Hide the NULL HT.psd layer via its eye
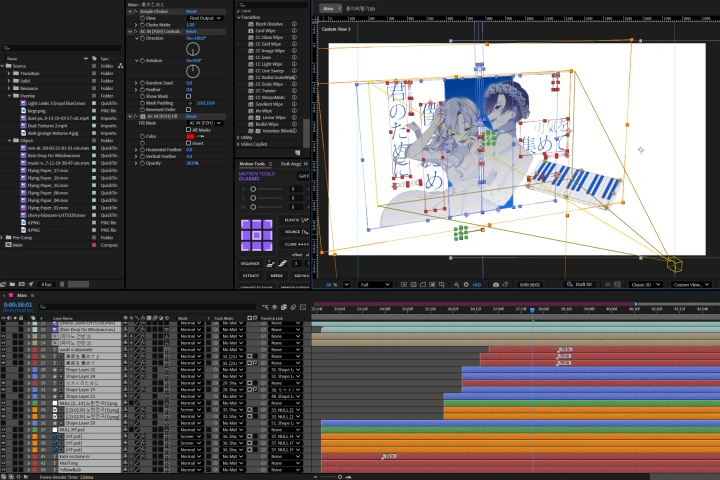The width and height of the screenshot is (720, 480). pos(4,430)
